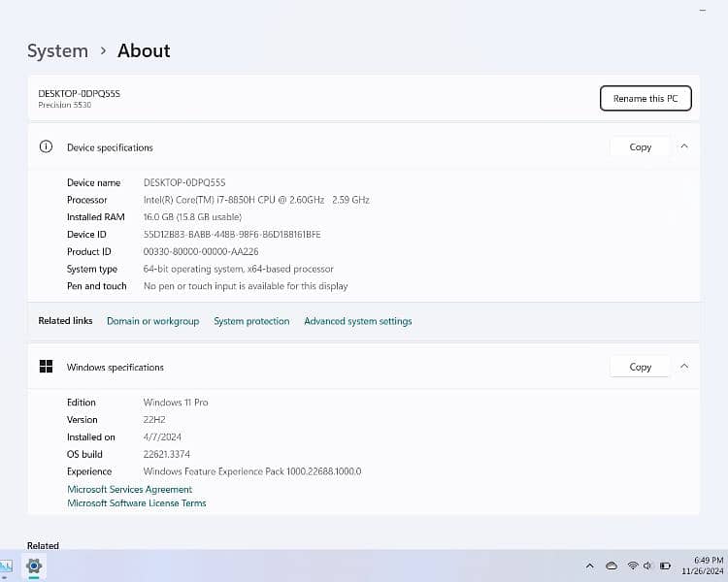This screenshot has width=728, height=582.
Task: Click the volume speaker icon in tray
Action: 648,566
